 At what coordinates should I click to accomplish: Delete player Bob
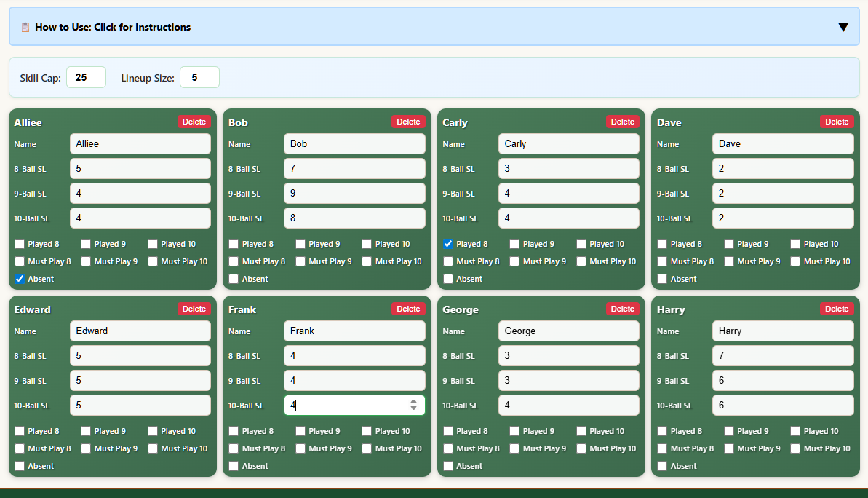point(408,122)
